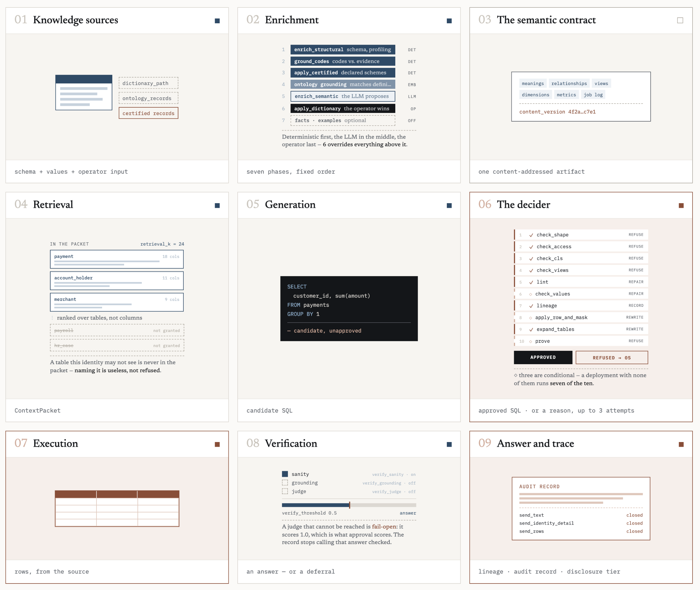Image resolution: width=700 pixels, height=590 pixels.
Task: Select the facts · examples optional phase
Action: [343, 120]
